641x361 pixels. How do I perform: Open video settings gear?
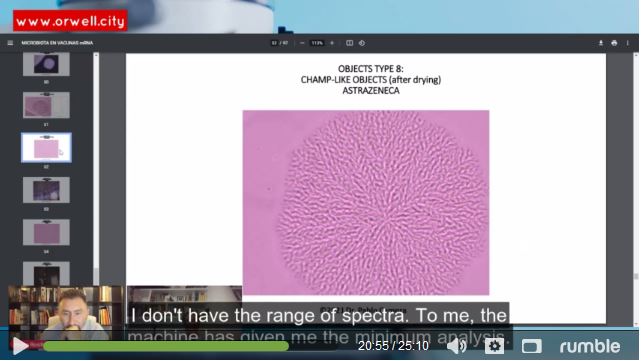point(494,346)
